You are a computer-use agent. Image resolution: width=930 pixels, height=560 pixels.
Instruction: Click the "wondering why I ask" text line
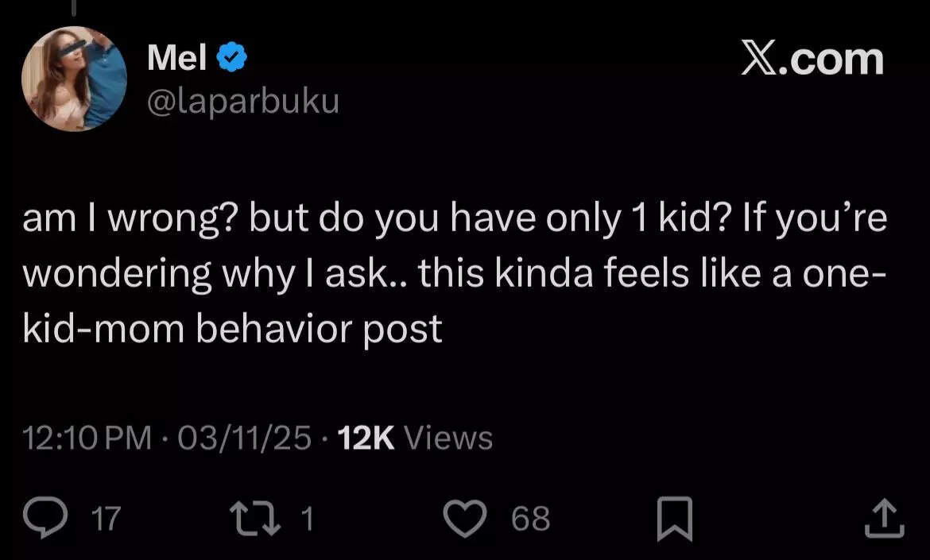[x=215, y=274]
